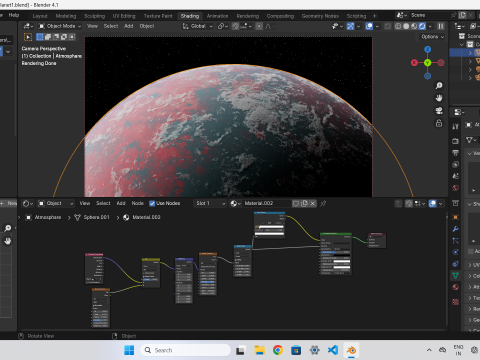Switch to the Modeling workspace tab
Image resolution: width=480 pixels, height=360 pixels.
click(66, 16)
